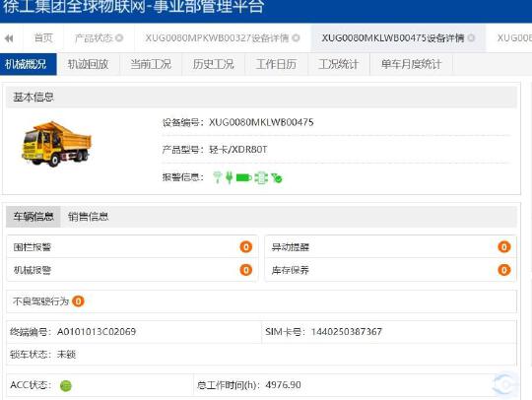Click the GPS satellite alarm icon
This screenshot has height=400, width=532.
[x=277, y=177]
